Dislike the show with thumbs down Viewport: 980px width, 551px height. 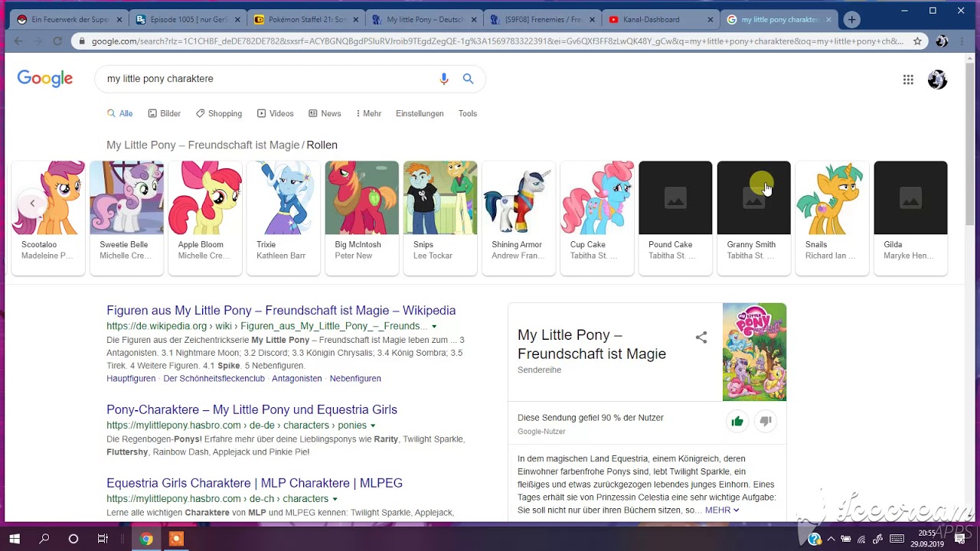[x=765, y=421]
